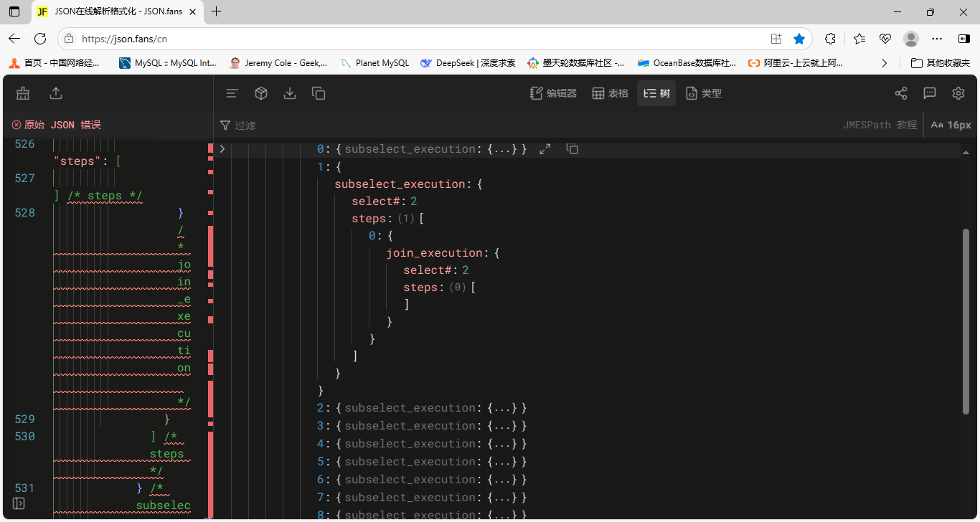
Task: Download the JSON using the download icon
Action: (x=290, y=93)
